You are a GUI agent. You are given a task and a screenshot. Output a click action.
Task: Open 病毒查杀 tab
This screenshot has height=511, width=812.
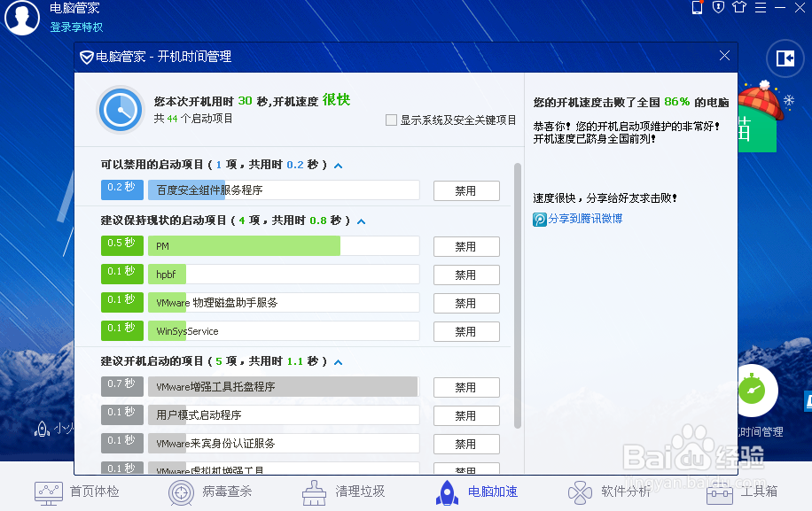(210, 492)
